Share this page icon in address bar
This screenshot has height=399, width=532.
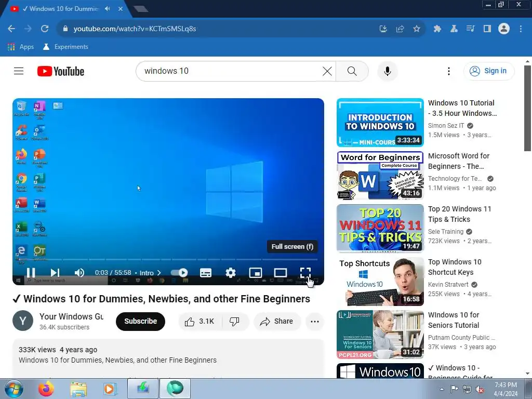click(x=400, y=29)
